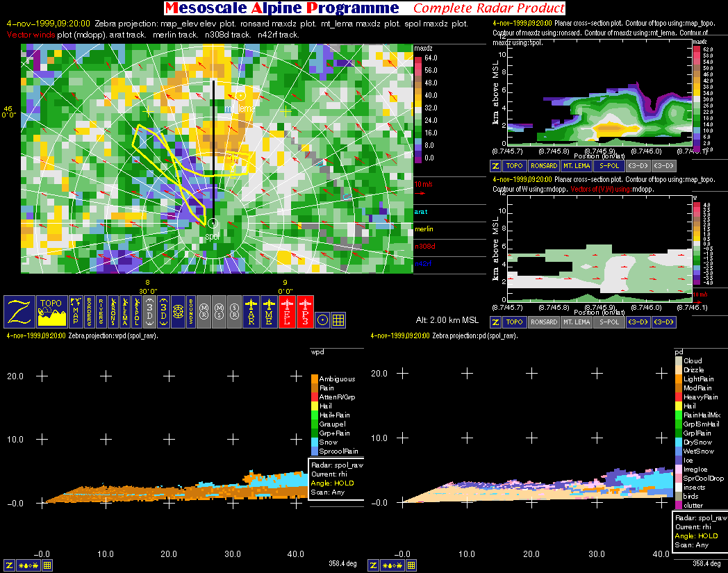Click 'Alt: 2.00 km MSL' altitude label
Screen dimensions: 728x573
tap(447, 320)
